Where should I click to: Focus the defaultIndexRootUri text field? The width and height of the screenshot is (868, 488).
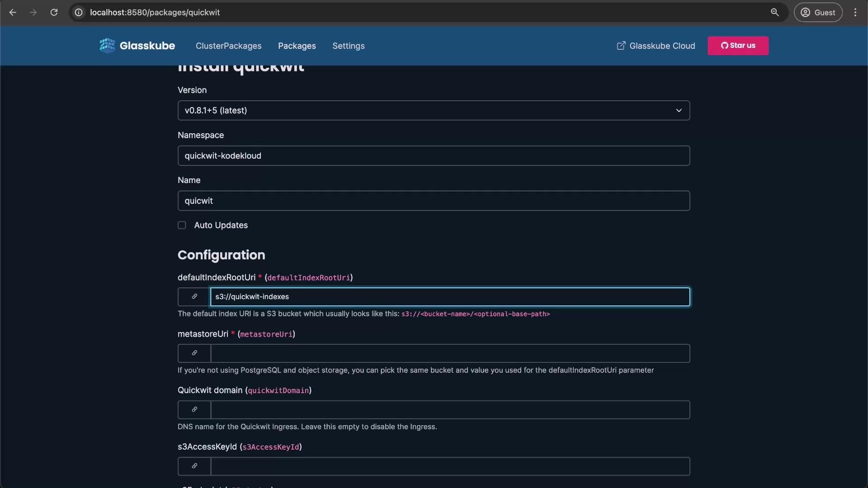coord(450,296)
